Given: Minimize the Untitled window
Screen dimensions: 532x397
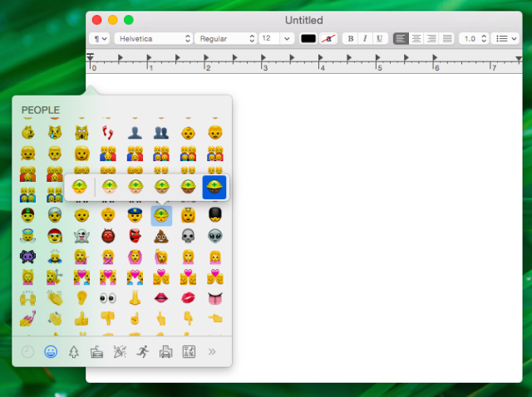Looking at the screenshot, I should coord(113,20).
